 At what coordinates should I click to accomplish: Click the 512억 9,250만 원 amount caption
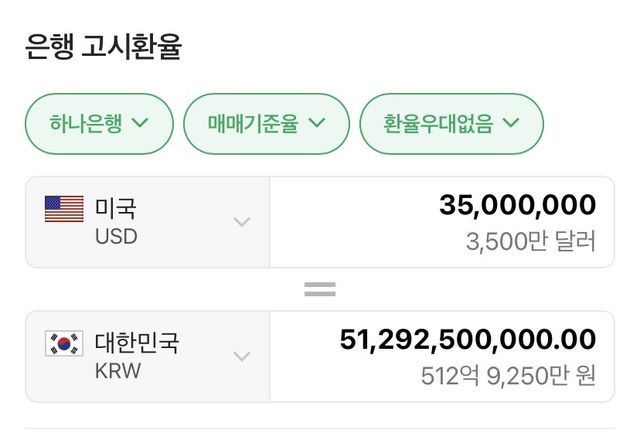tap(508, 376)
